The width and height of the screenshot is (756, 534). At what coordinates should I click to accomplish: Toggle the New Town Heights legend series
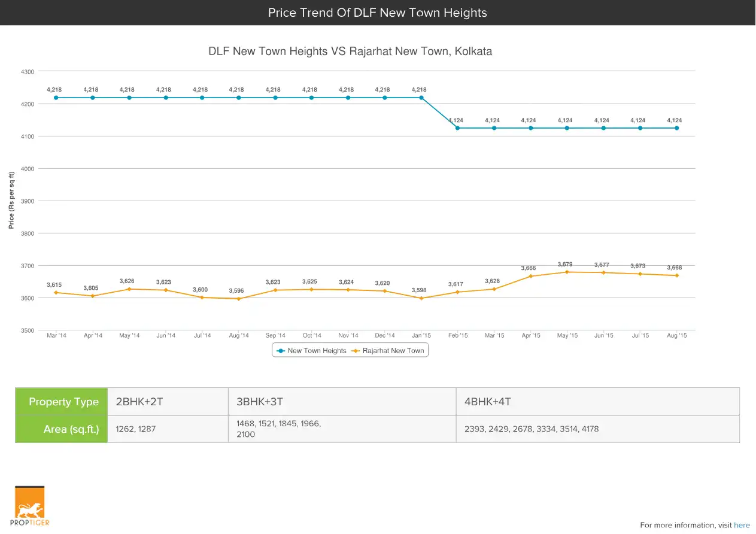(x=311, y=351)
